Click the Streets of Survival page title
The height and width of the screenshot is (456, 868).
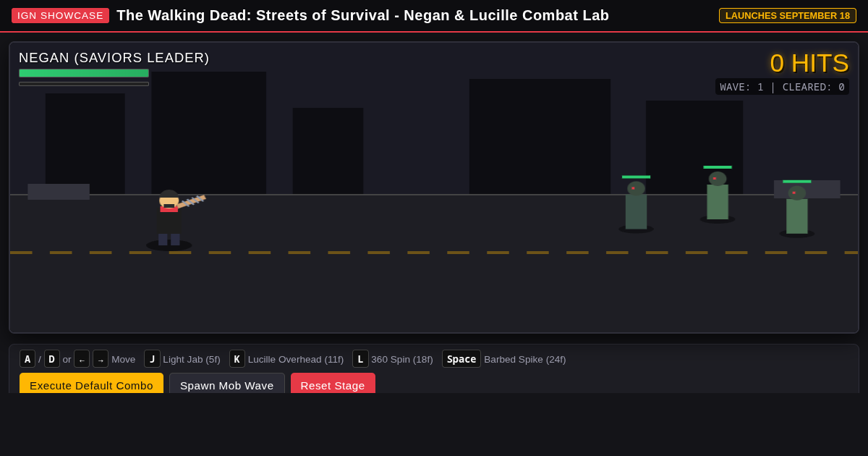pos(363,15)
